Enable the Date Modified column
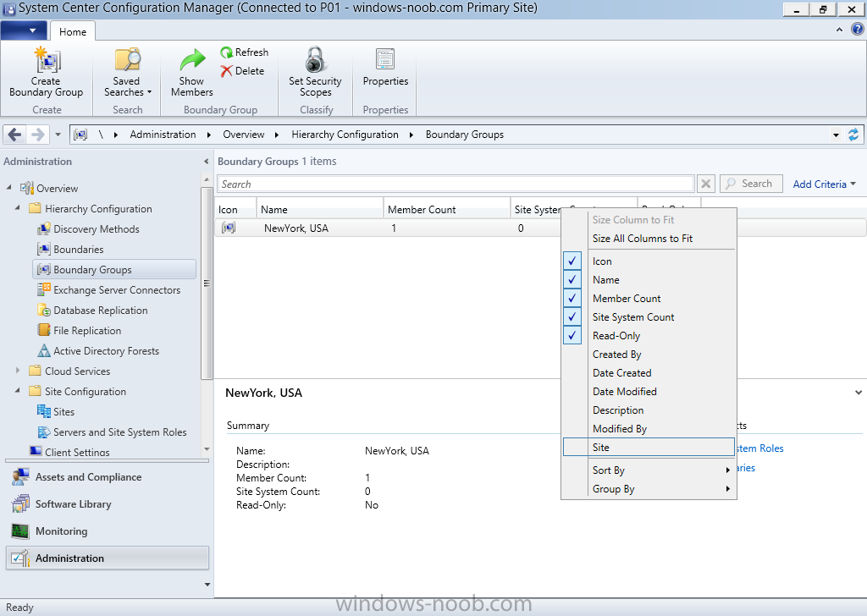 (x=649, y=392)
